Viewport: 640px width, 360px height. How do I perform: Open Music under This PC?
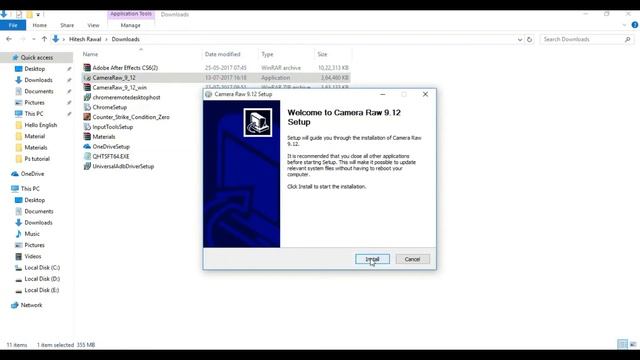[32, 234]
